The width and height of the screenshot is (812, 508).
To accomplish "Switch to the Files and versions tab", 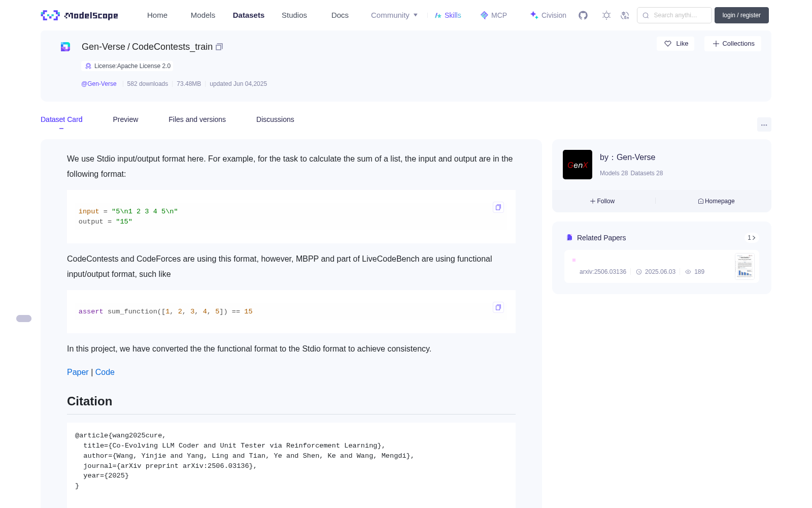I will (x=197, y=119).
